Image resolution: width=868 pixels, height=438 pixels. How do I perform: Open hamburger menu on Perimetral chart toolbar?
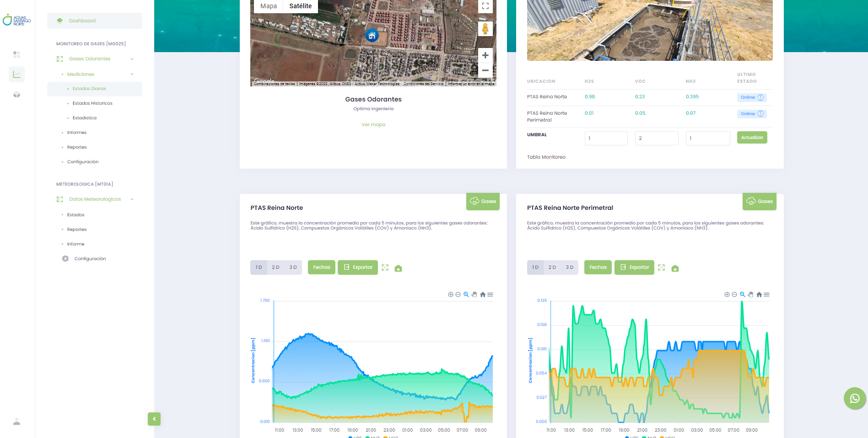(x=766, y=294)
